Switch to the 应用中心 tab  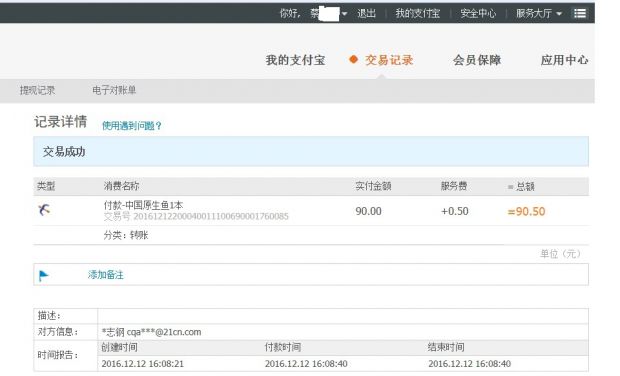point(564,60)
